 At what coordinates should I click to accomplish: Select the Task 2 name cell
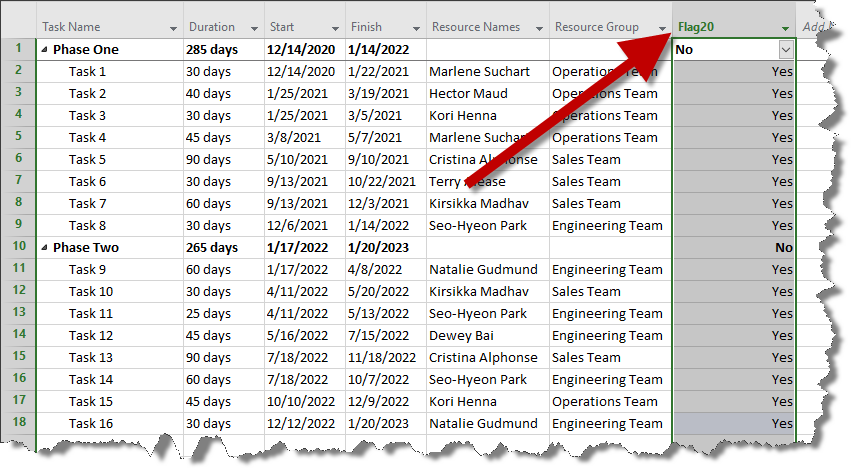[110, 93]
